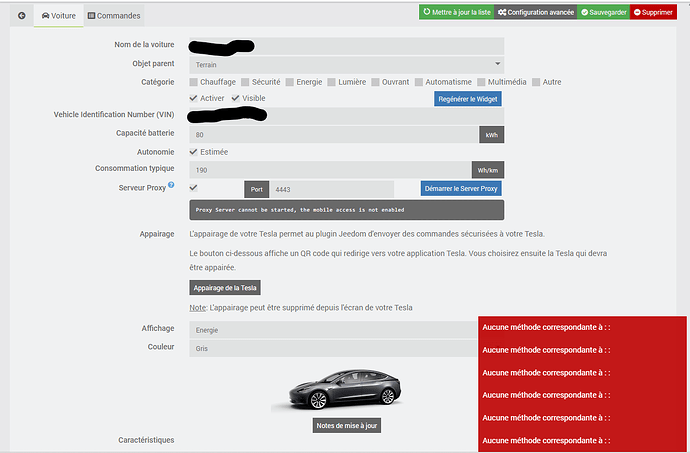690x453 pixels.
Task: Edit the Consommation typique field
Action: point(330,170)
